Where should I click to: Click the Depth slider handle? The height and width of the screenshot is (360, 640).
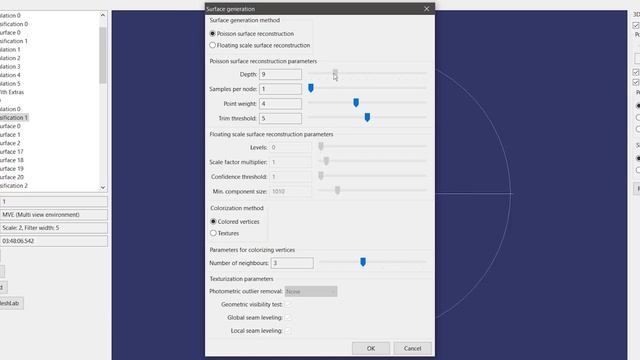[335, 73]
